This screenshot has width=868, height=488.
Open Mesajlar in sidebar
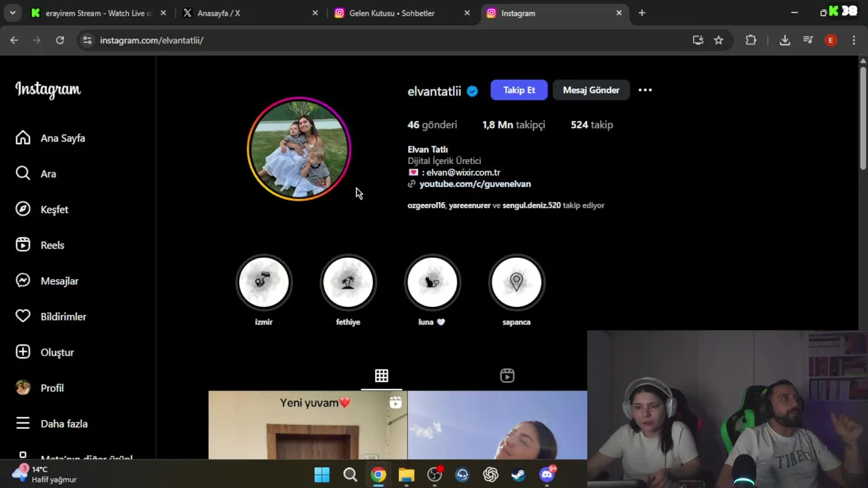coord(47,281)
